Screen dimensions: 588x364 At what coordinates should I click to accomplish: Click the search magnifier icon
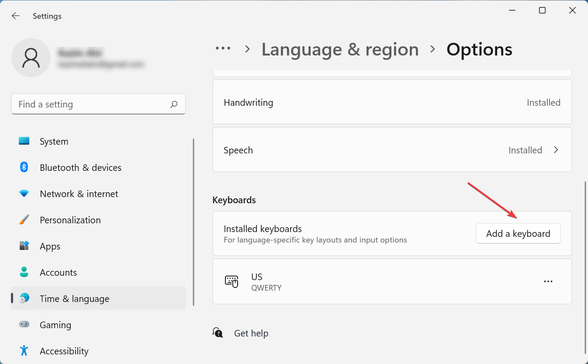174,104
